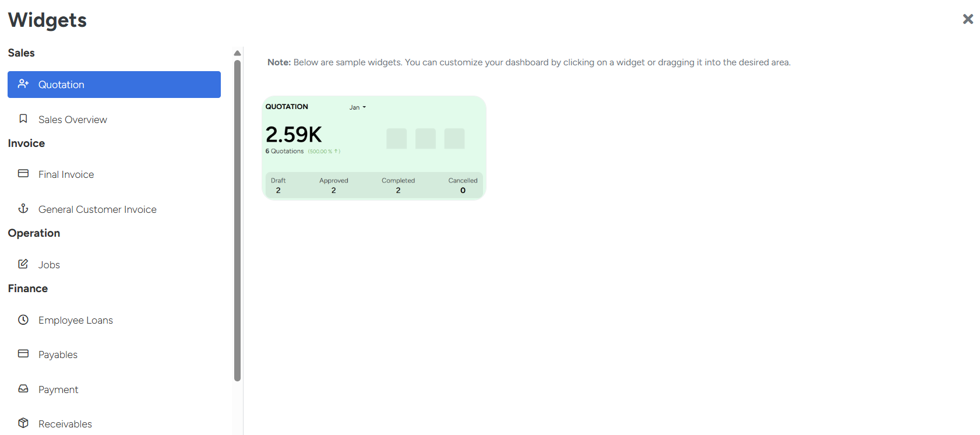Select the Employee Loans menu item
This screenshot has height=435, width=980.
[76, 320]
